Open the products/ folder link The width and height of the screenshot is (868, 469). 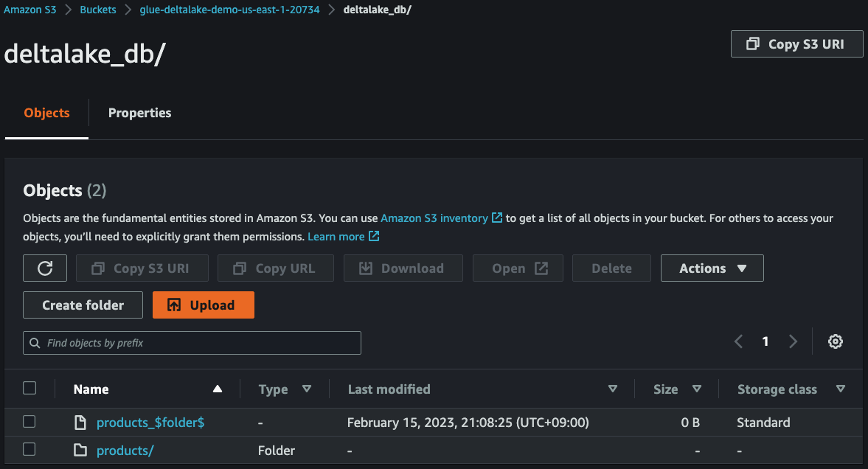pyautogui.click(x=125, y=450)
